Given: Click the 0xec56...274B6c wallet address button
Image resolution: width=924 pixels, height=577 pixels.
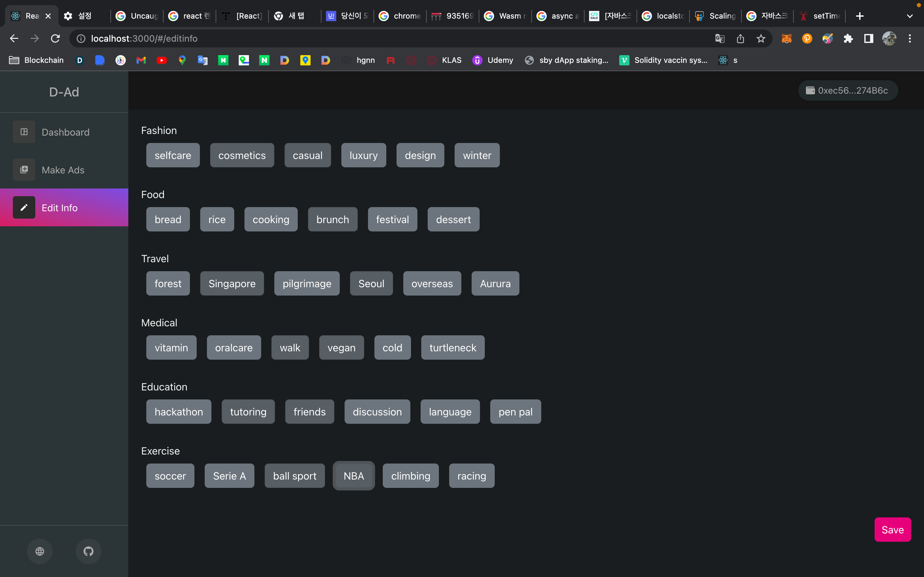Looking at the screenshot, I should click(x=848, y=90).
